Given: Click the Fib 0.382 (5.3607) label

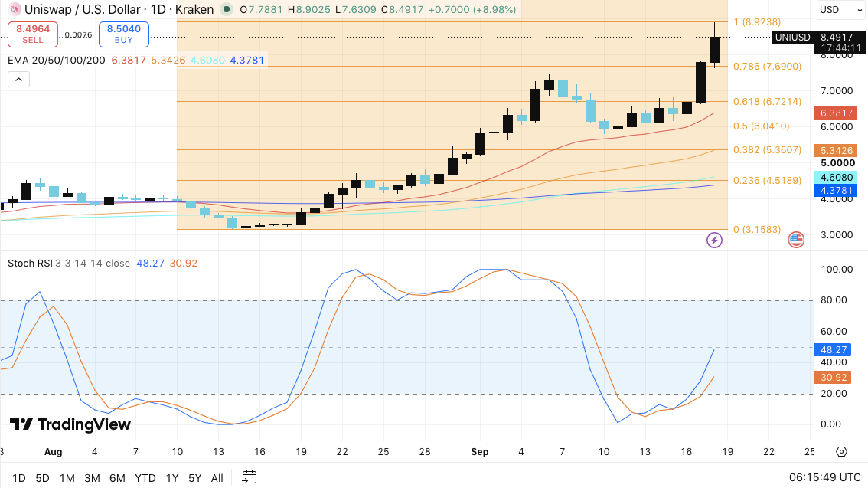Looking at the screenshot, I should (767, 149).
